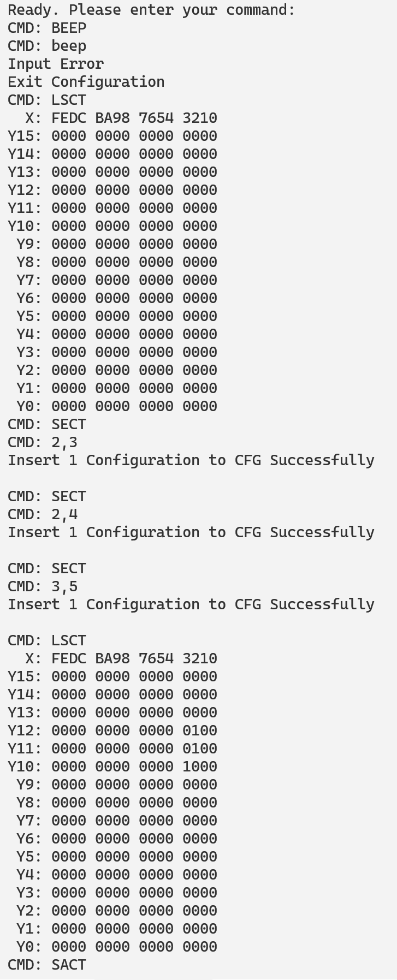The image size is (397, 980).
Task: Click the SECT command directly above "CMD: 2,3"
Action: (x=47, y=424)
